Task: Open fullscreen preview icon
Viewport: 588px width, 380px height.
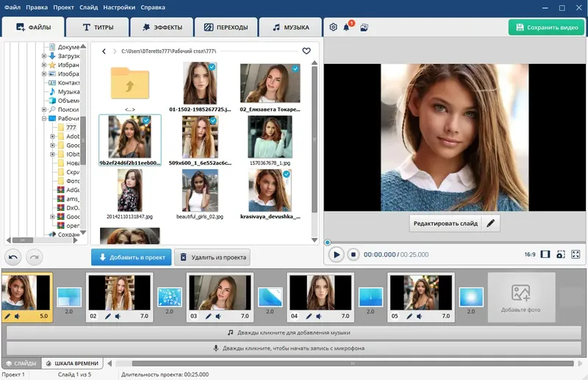Action: click(x=576, y=254)
